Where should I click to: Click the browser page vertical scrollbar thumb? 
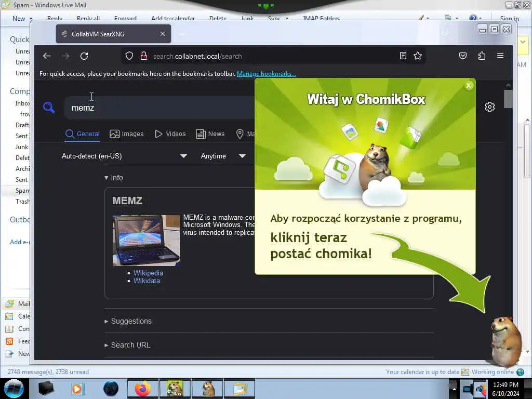[508, 99]
